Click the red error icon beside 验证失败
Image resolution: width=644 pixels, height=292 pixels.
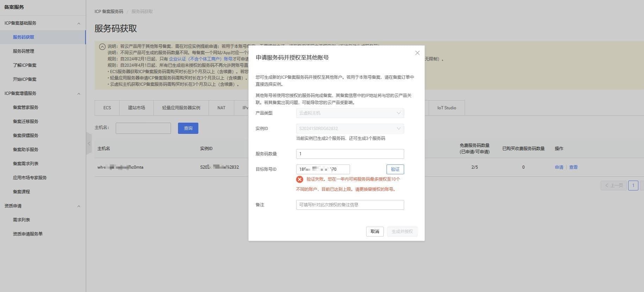click(300, 180)
